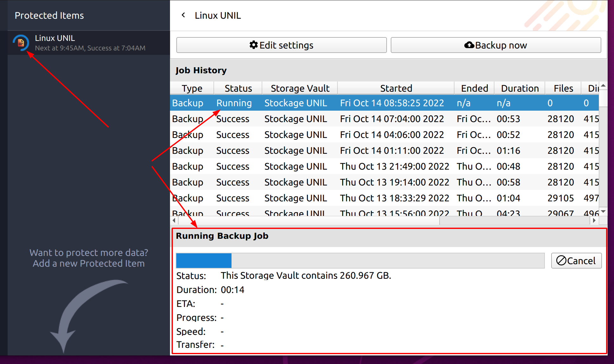Sort job history by Type column
The width and height of the screenshot is (614, 364).
tap(192, 88)
